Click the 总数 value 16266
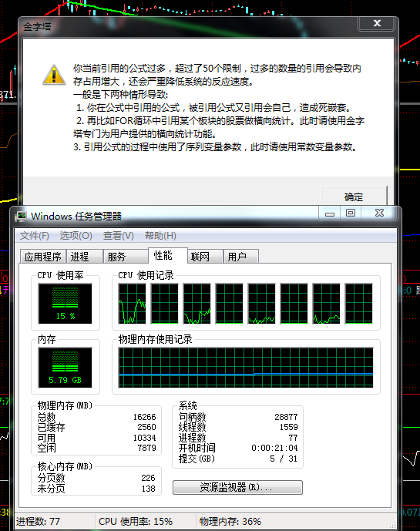 (x=145, y=417)
